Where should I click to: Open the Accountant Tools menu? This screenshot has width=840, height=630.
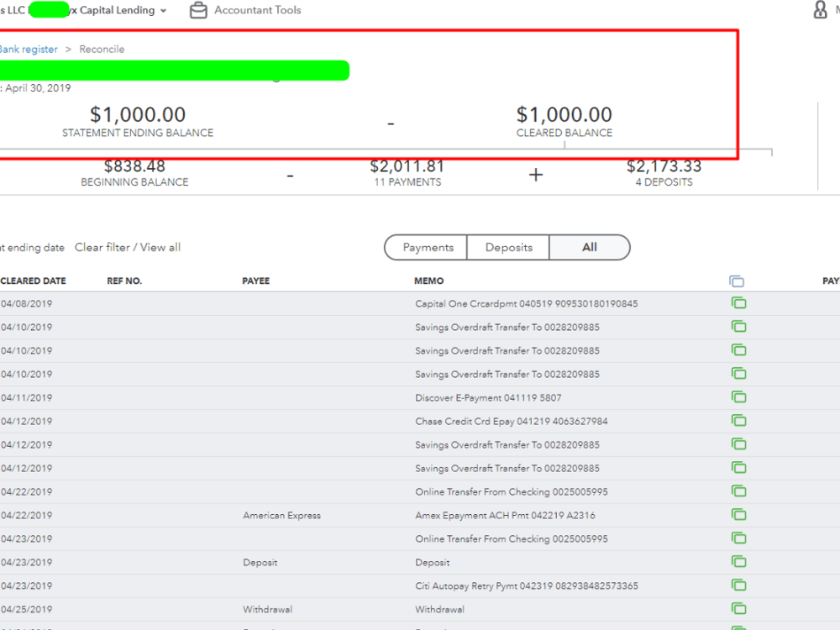pos(258,10)
